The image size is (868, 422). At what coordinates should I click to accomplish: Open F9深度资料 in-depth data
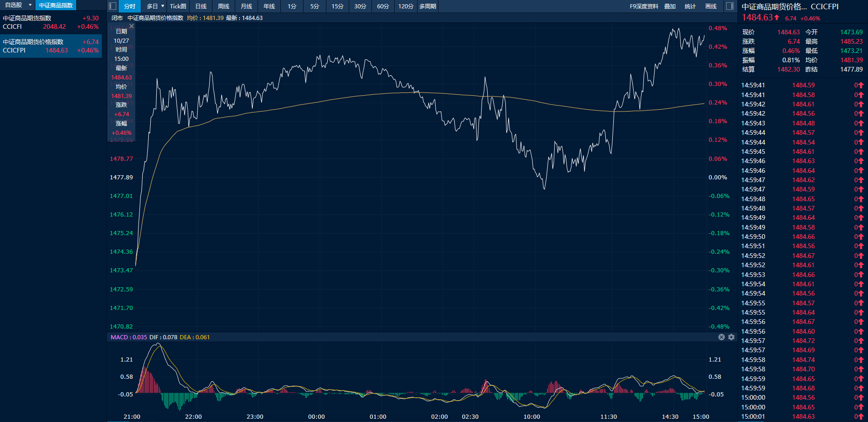(x=644, y=6)
